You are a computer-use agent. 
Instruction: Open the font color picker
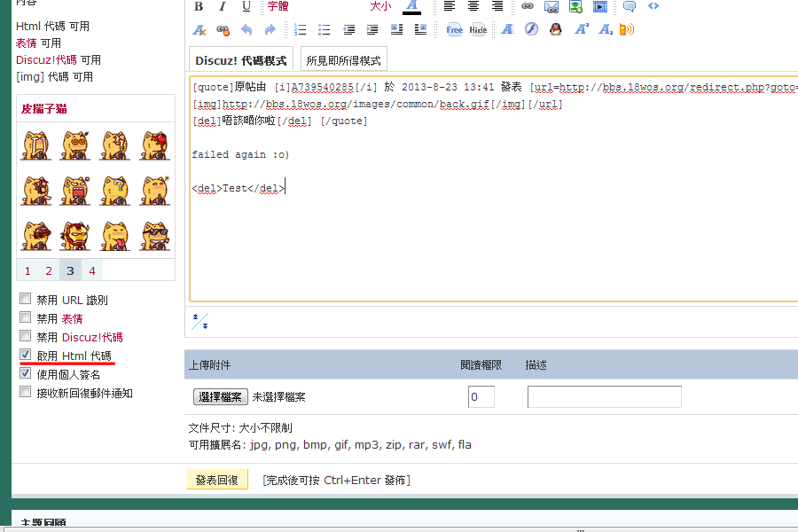(411, 7)
